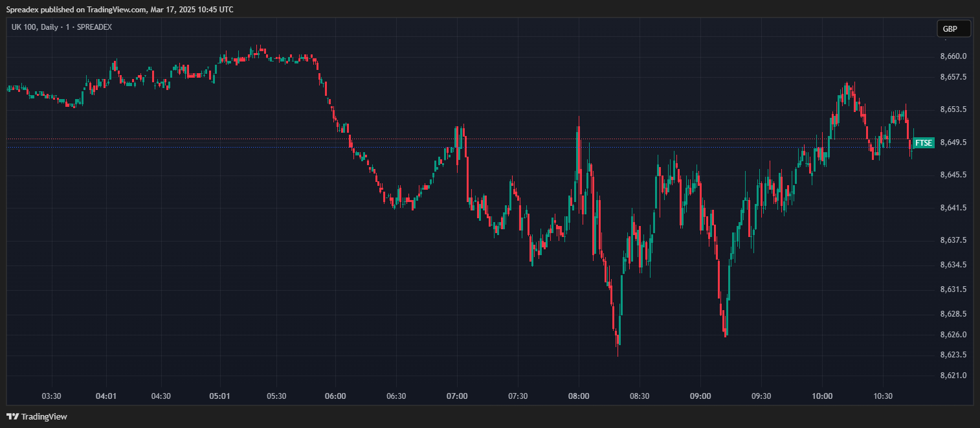This screenshot has width=980, height=428.
Task: Select the 8,657.5 price axis label
Action: point(953,77)
